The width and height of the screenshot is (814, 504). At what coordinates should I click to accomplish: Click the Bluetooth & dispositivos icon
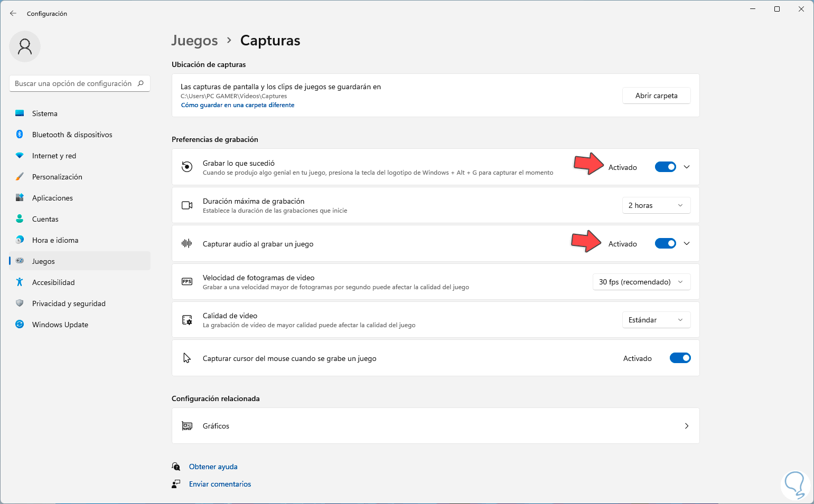point(20,135)
